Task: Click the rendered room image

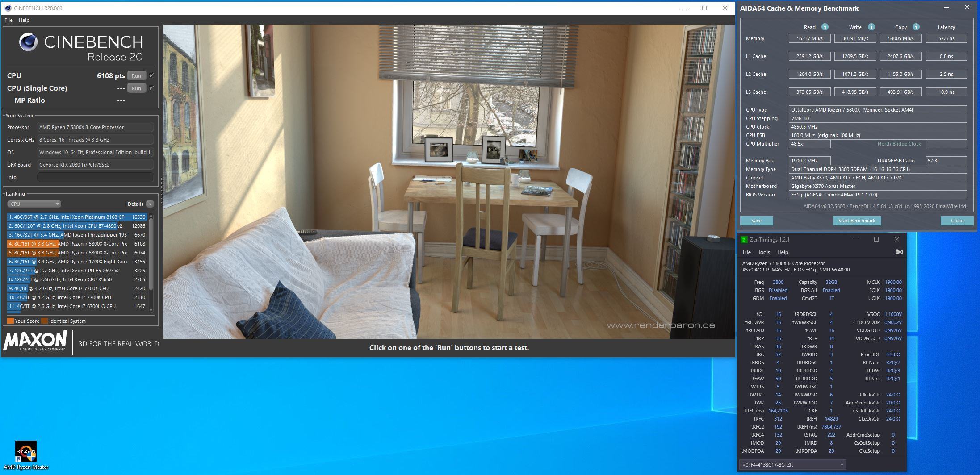Action: click(449, 181)
